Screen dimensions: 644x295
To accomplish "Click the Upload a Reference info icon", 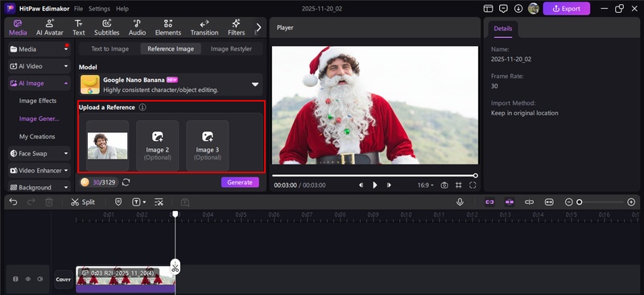I will 142,107.
